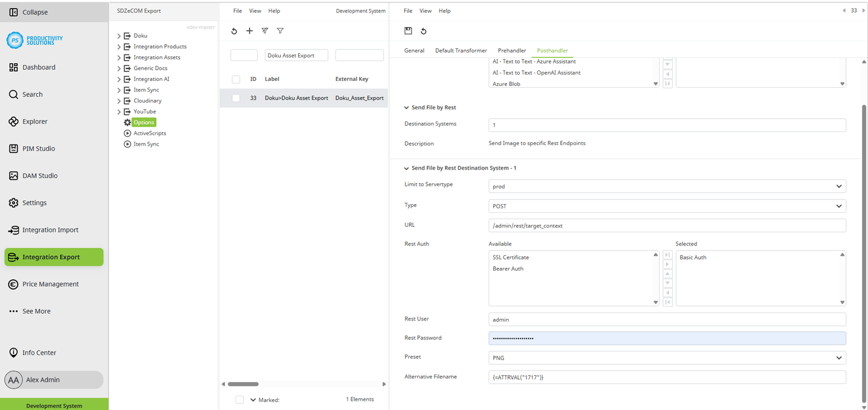The height and width of the screenshot is (410, 868).
Task: Click the Collapse button top left
Action: click(25, 11)
